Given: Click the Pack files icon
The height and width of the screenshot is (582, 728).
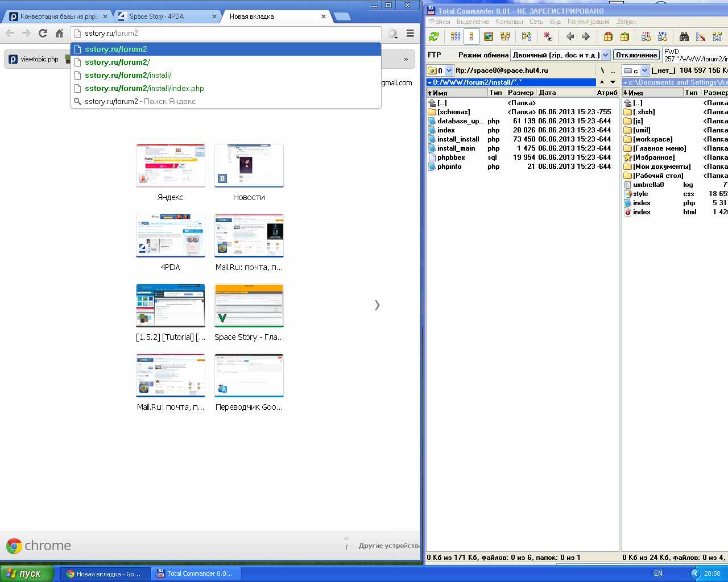Looking at the screenshot, I should pos(608,37).
